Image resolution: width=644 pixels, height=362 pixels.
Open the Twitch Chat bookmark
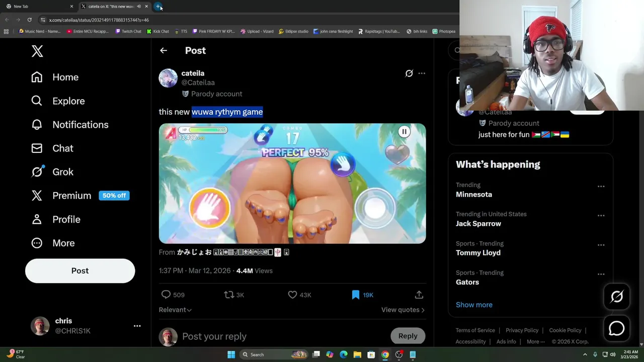pyautogui.click(x=128, y=31)
